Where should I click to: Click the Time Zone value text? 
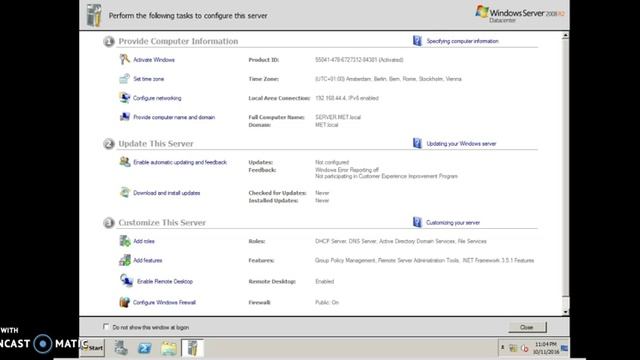[x=388, y=79]
